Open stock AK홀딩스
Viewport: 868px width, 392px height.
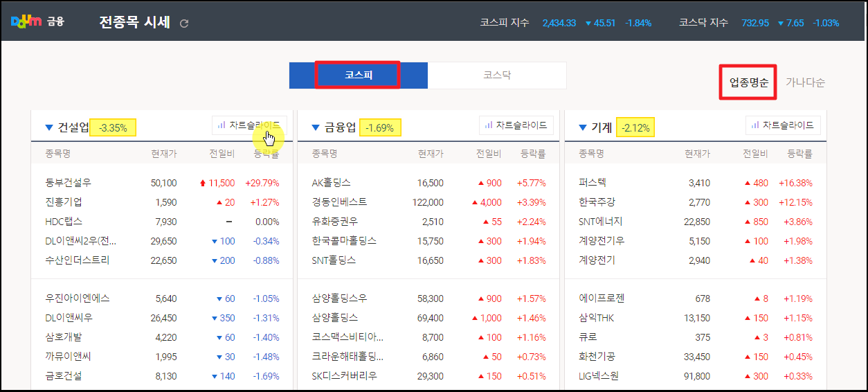tap(332, 183)
